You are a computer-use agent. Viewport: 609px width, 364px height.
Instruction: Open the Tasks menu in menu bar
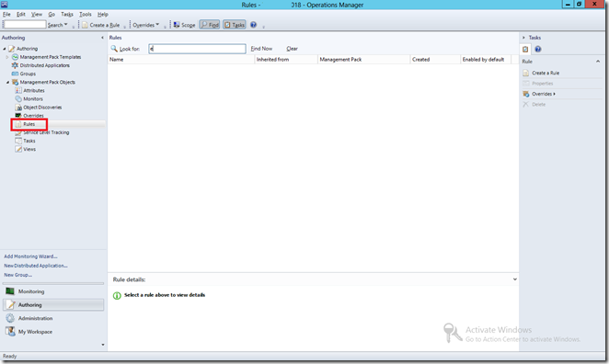(67, 15)
